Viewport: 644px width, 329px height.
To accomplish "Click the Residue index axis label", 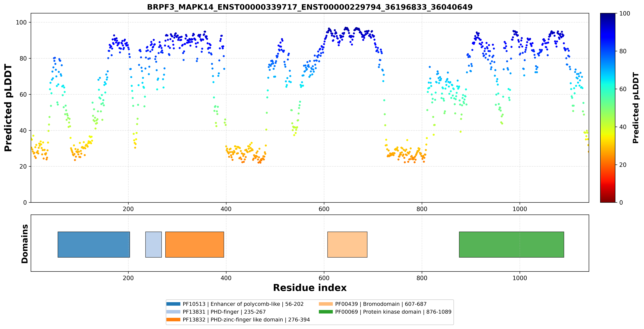I will click(310, 288).
